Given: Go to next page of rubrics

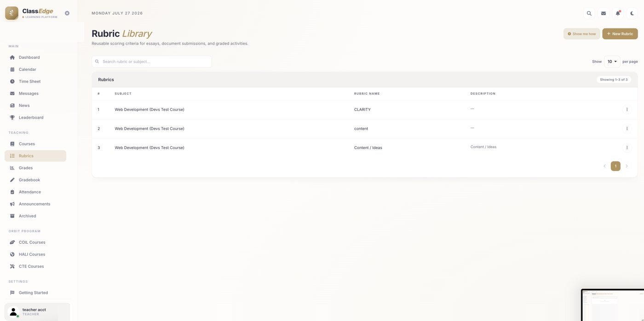Looking at the screenshot, I should coord(627,166).
